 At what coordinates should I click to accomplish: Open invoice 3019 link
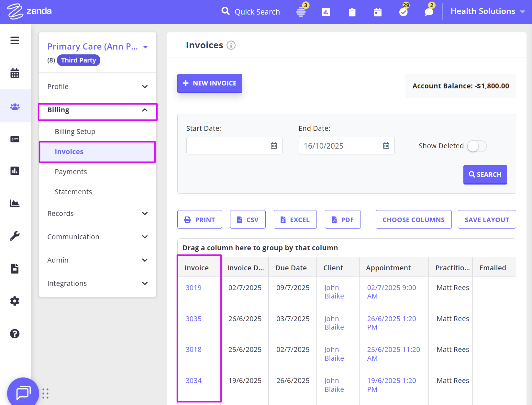pyautogui.click(x=194, y=288)
